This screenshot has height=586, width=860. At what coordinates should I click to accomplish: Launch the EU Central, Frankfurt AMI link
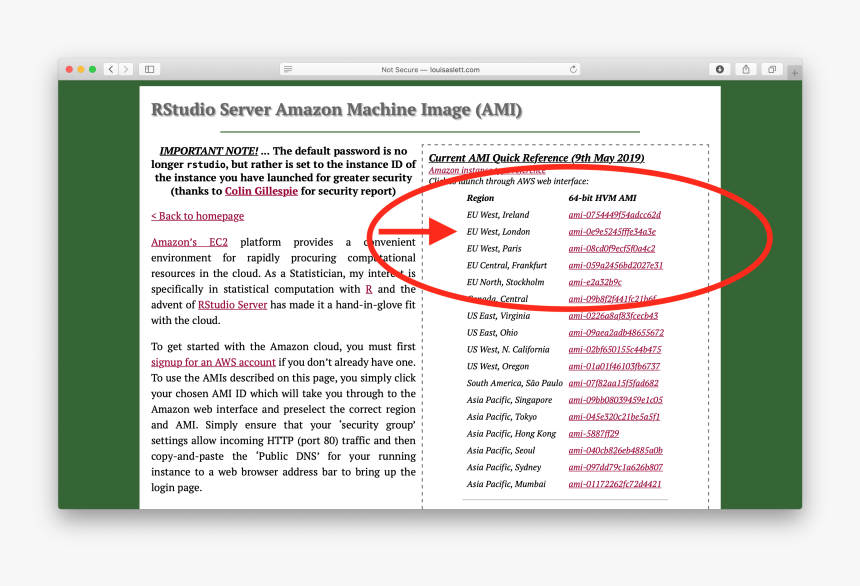pyautogui.click(x=615, y=265)
